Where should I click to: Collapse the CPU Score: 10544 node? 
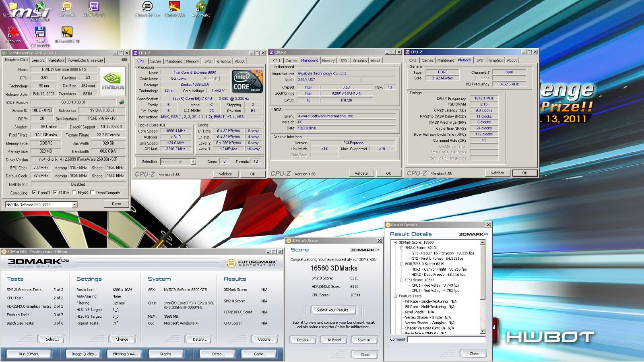point(401,280)
